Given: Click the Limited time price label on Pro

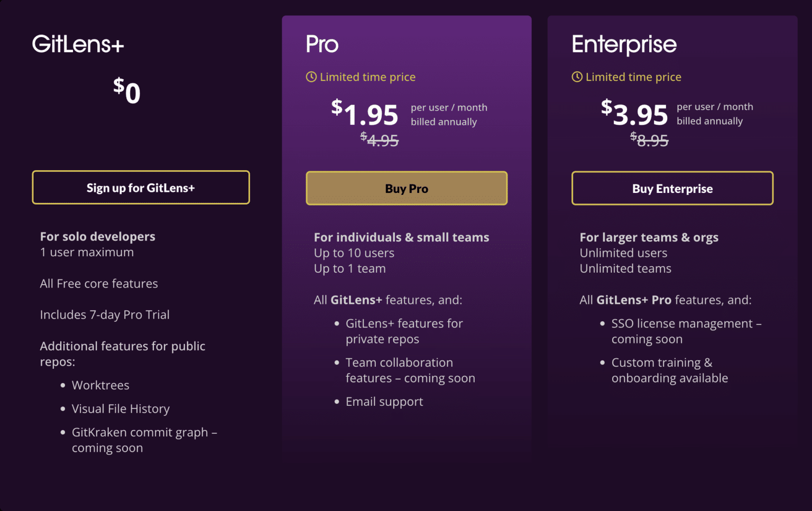Looking at the screenshot, I should pyautogui.click(x=367, y=77).
